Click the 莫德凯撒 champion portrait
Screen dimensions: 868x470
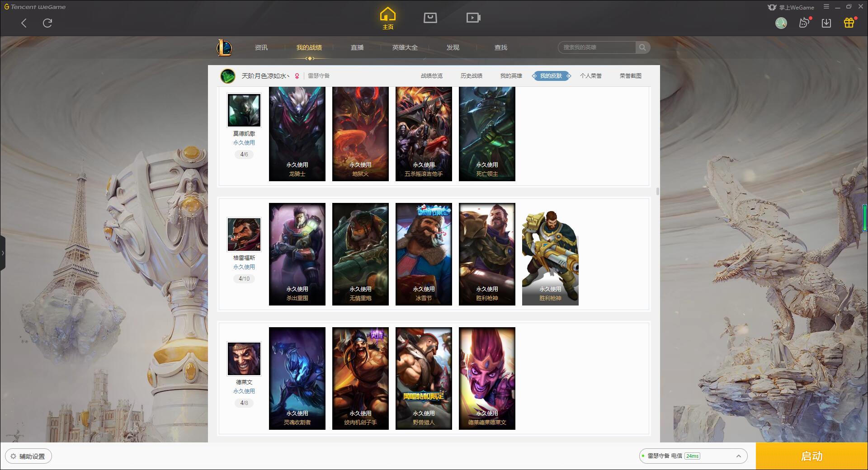pos(244,110)
